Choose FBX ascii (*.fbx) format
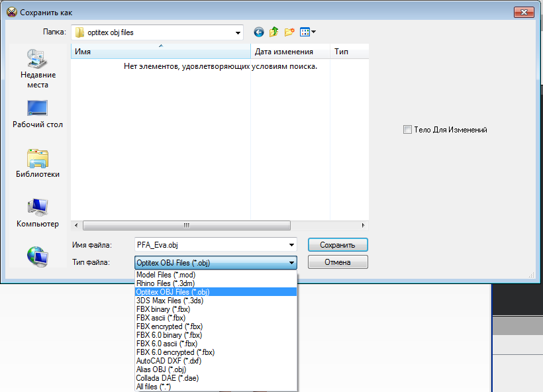The width and height of the screenshot is (543, 392). click(x=216, y=318)
